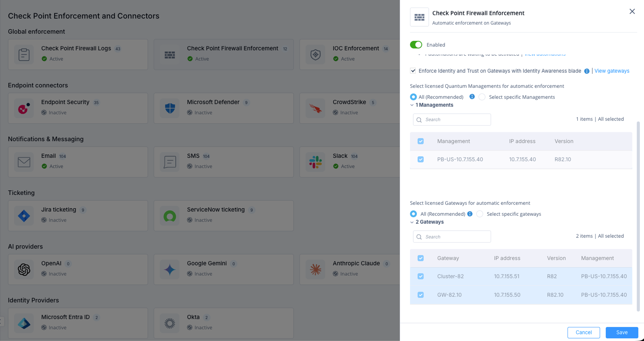Toggle the Enabled switch off
Image resolution: width=644 pixels, height=341 pixels.
416,45
